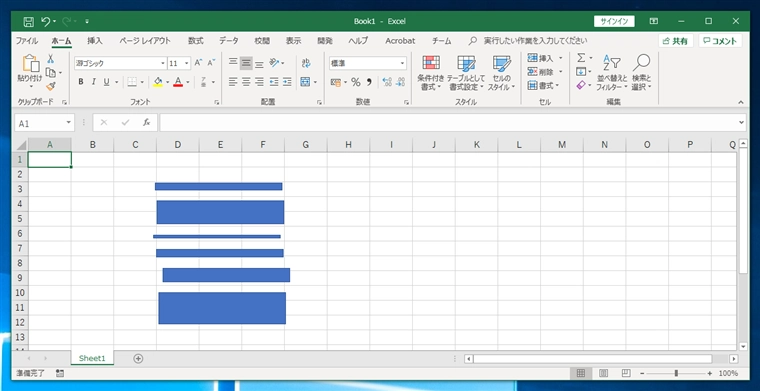This screenshot has width=760, height=391.
Task: Switch to Normal view in status bar
Action: (x=581, y=374)
